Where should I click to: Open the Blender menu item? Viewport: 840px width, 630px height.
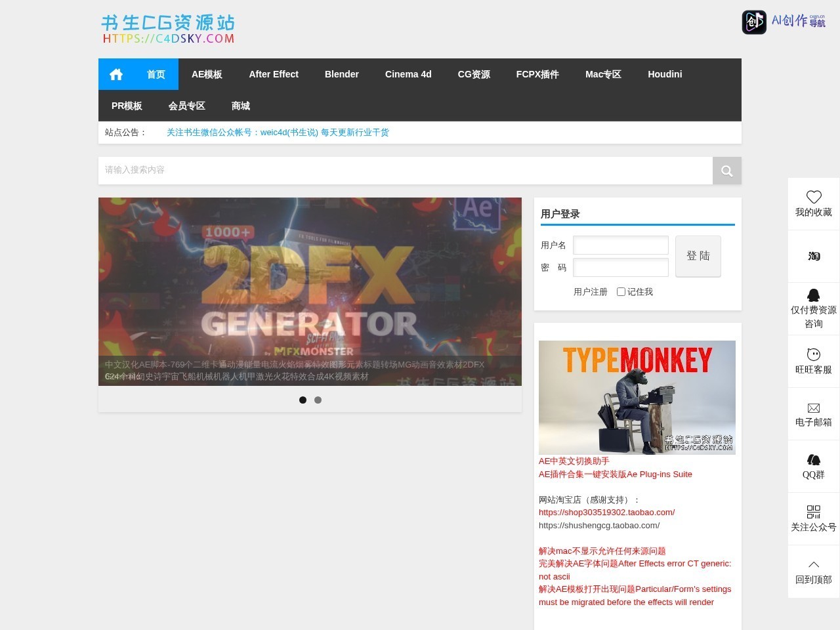tap(342, 74)
